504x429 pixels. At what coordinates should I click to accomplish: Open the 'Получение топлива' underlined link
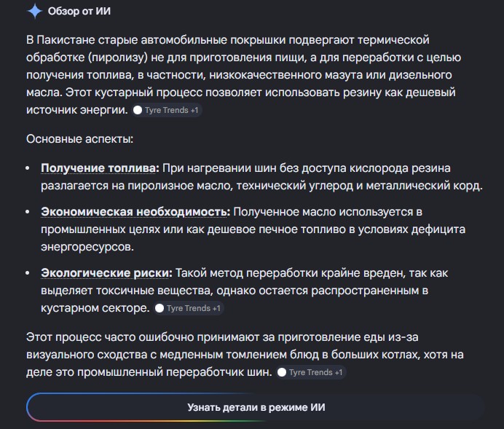(x=100, y=168)
